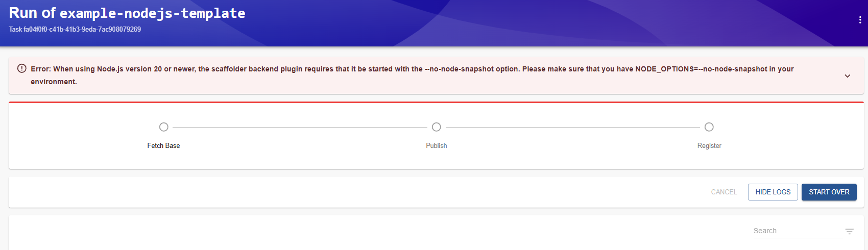Click the red progress bar above the steps
The image size is (868, 250).
436,102
